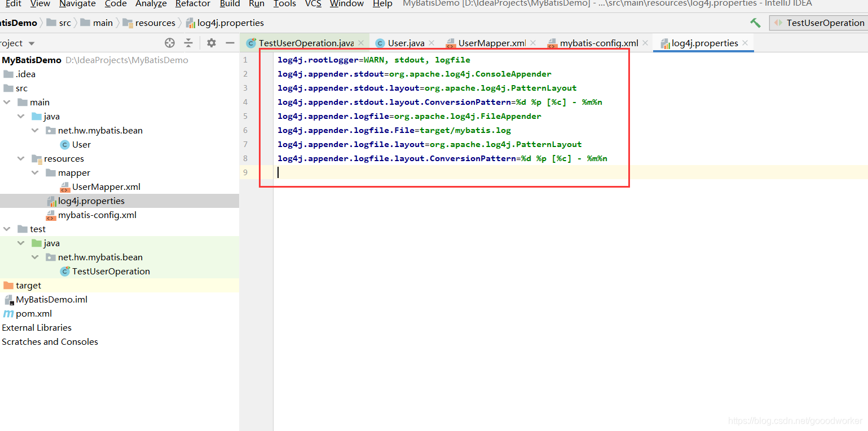
Task: Close the UserMapper.xml editor tab
Action: [533, 43]
